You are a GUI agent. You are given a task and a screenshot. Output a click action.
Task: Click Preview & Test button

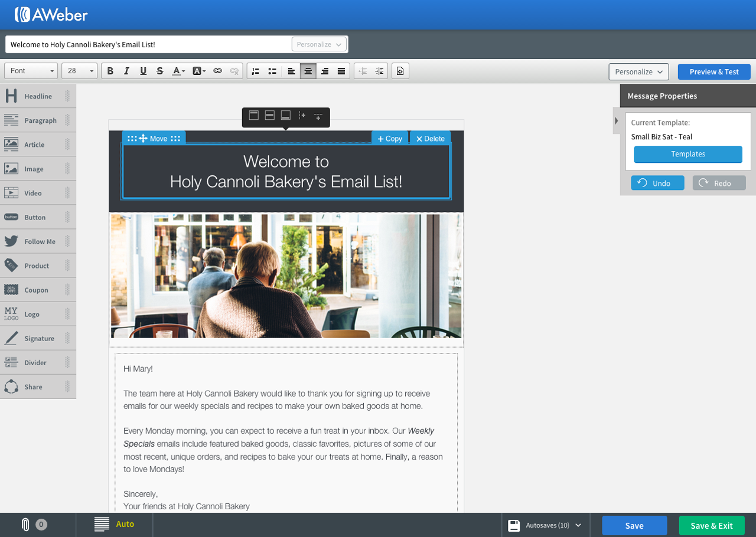714,71
